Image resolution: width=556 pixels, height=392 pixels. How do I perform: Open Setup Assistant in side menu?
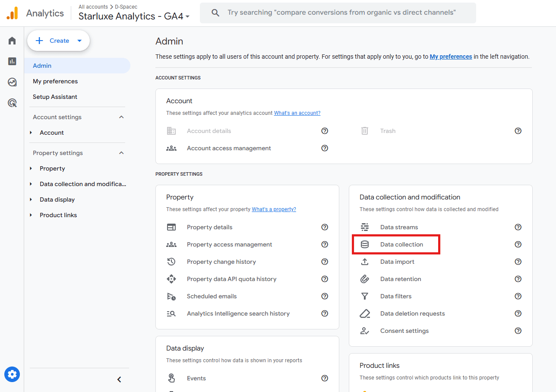tap(55, 97)
